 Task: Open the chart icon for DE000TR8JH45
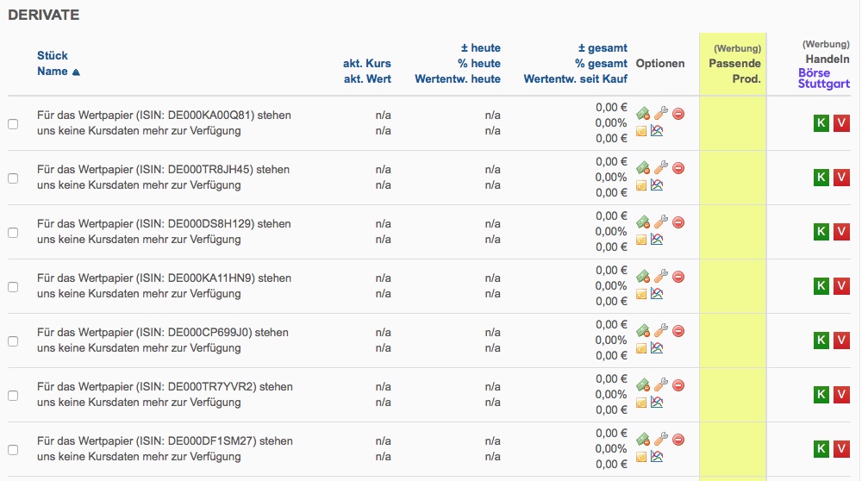tap(657, 184)
